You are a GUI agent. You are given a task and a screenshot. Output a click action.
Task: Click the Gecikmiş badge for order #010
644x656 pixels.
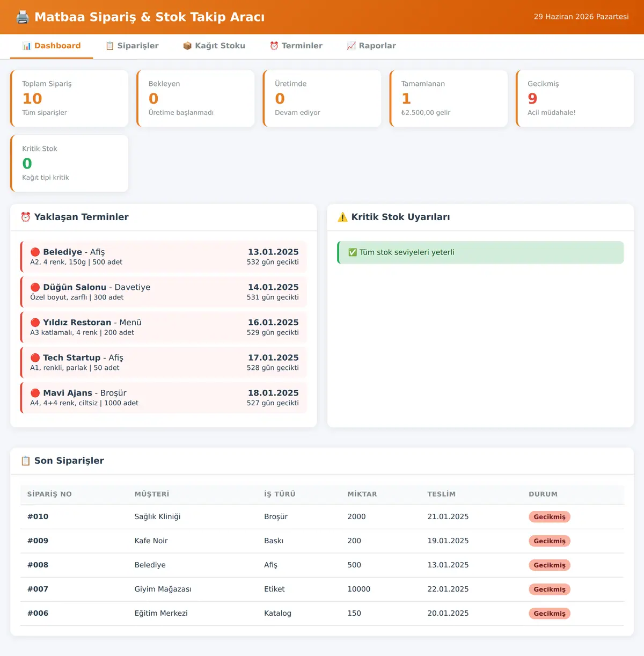pyautogui.click(x=550, y=517)
